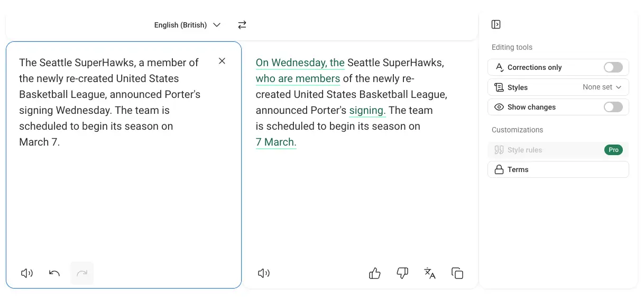Turn on the Show changes switch
This screenshot has width=644, height=297.
click(613, 107)
